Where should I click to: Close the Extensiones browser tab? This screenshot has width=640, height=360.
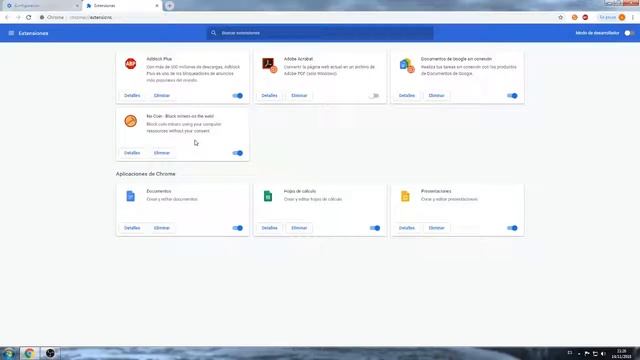(x=157, y=6)
